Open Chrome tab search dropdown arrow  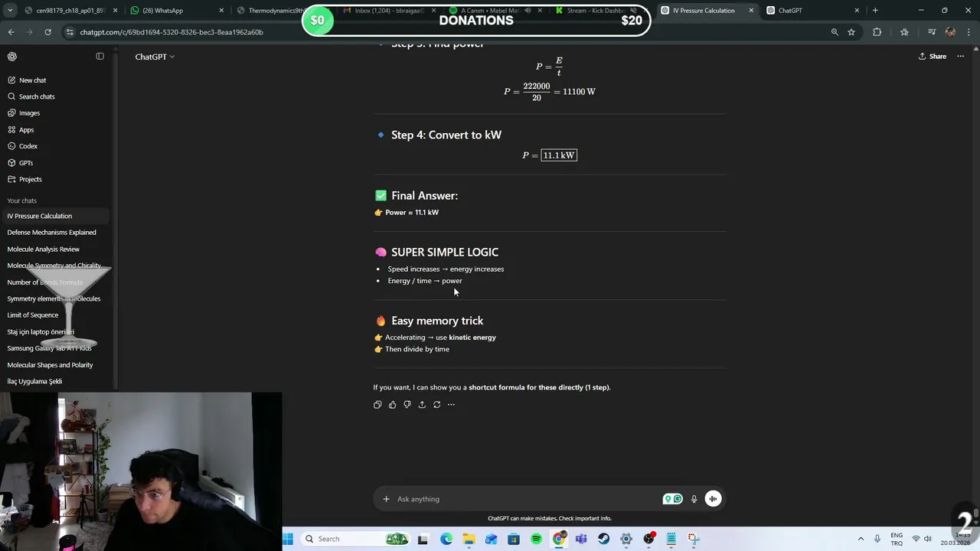tap(9, 11)
